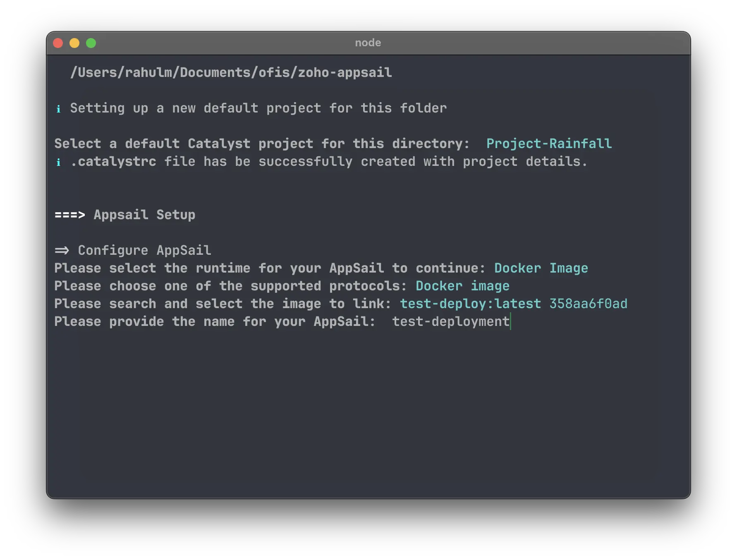Image resolution: width=737 pixels, height=560 pixels.
Task: Click the 'Select a default Catalyst project' prompt
Action: pos(262,144)
